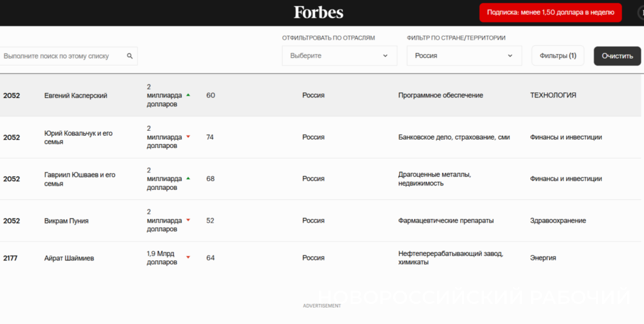
Task: Click red down arrow in Юрий Ковальчук's row
Action: pos(187,137)
